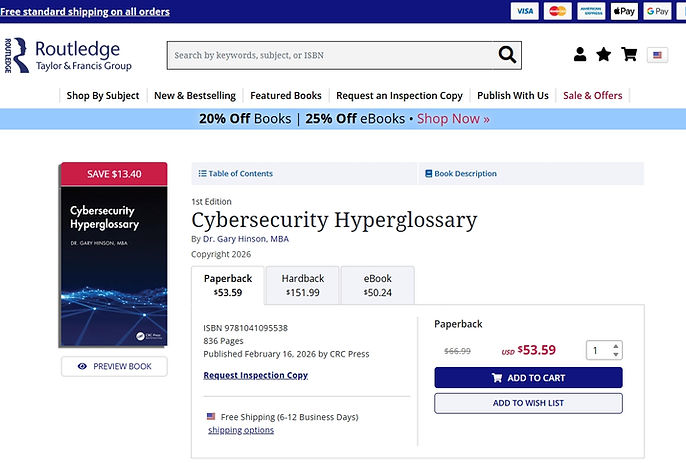Click the Routledge logo

point(68,55)
